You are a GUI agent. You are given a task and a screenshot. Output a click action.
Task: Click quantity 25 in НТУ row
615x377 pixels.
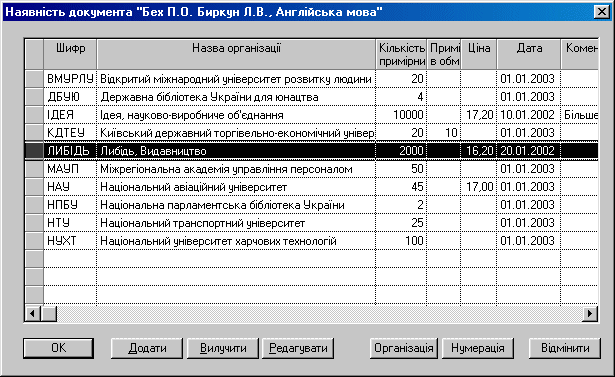[x=401, y=223]
